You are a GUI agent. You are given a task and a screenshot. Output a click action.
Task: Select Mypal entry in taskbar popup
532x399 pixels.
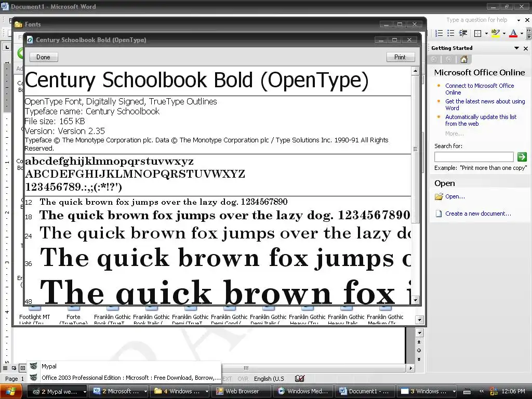click(124, 366)
